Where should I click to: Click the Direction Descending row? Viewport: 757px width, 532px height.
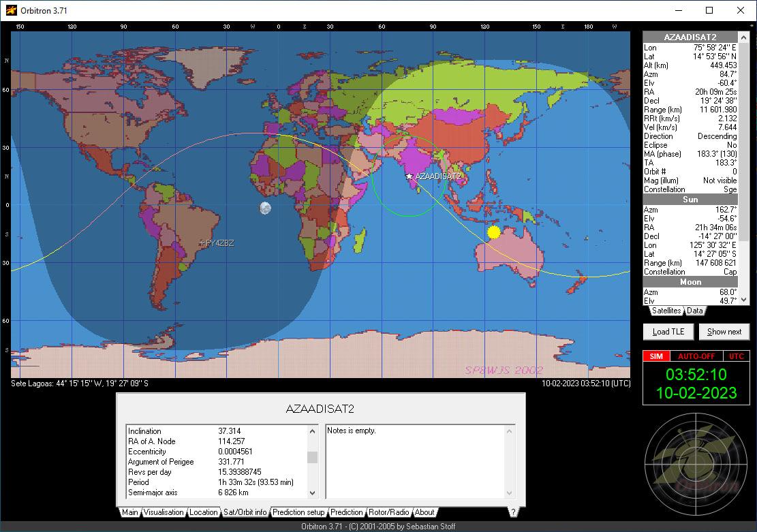coord(690,136)
